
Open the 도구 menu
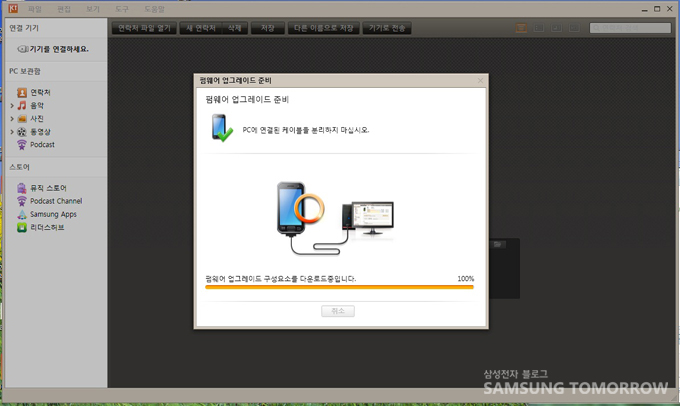point(122,9)
